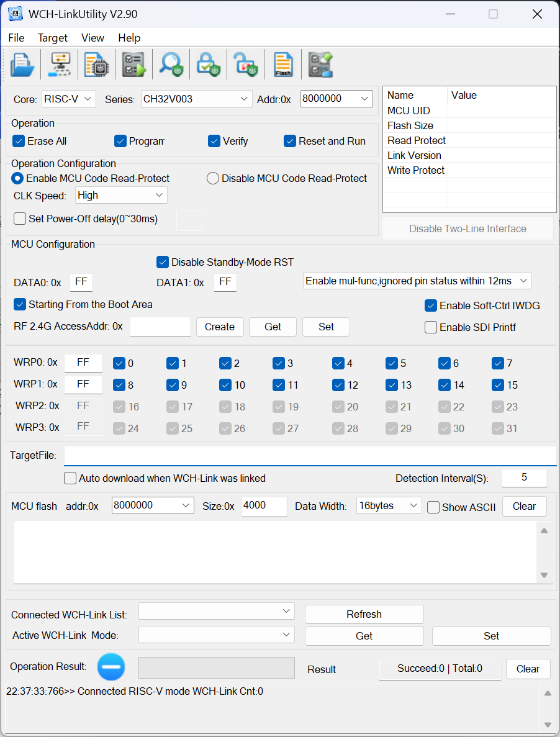The image size is (560, 737).
Task: Click the Create access address button
Action: [x=220, y=327]
